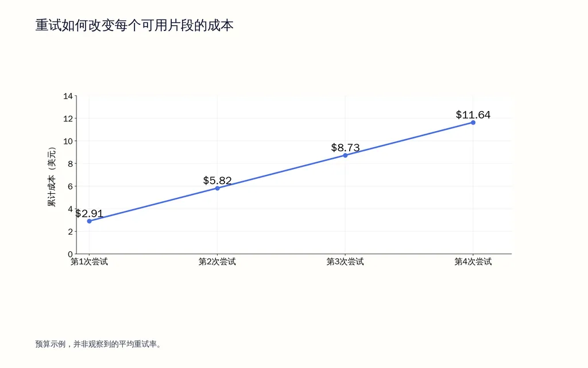Click the data point marker for 第4次尝试

[x=473, y=122]
